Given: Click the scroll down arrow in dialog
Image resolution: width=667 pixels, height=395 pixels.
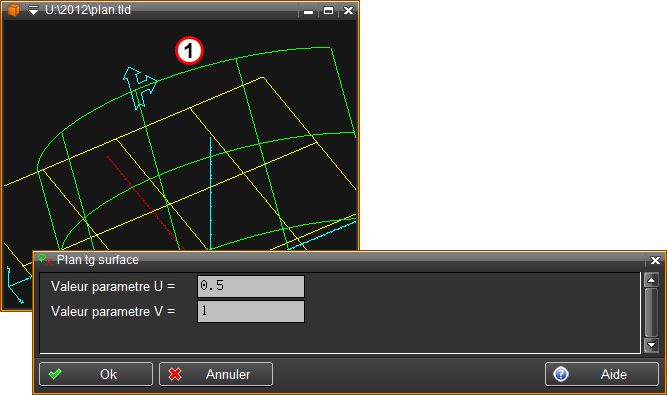Looking at the screenshot, I should [651, 345].
